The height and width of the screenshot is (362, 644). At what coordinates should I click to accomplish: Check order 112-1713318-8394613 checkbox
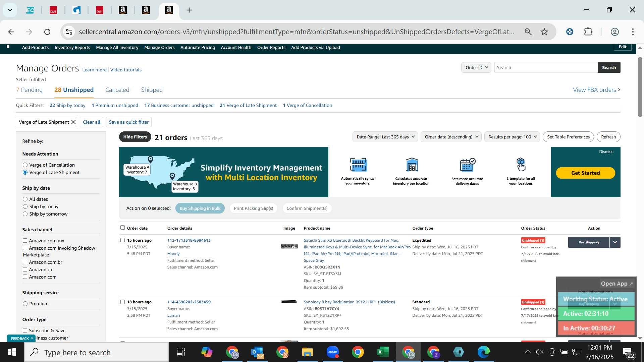click(x=122, y=240)
